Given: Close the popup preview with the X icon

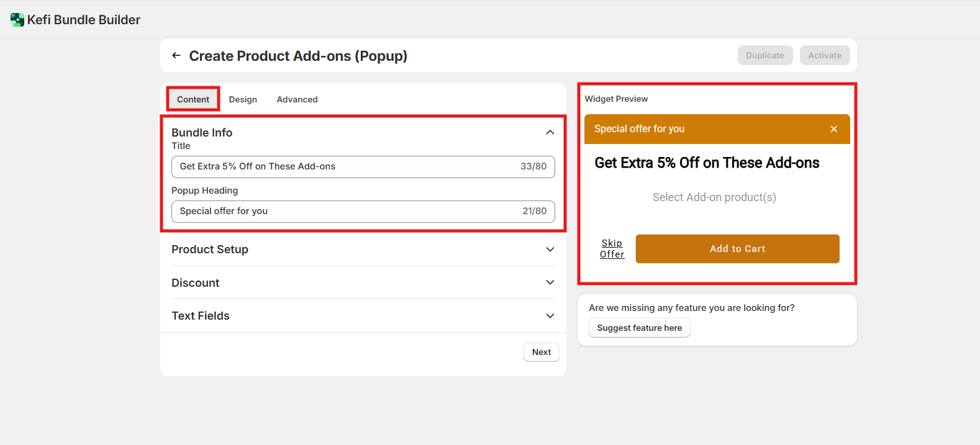Looking at the screenshot, I should pyautogui.click(x=833, y=129).
